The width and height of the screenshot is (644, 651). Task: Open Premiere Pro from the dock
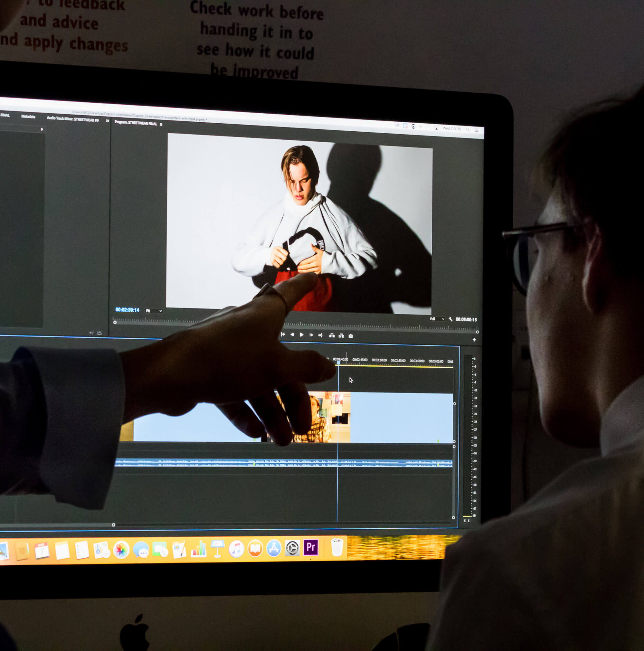311,548
